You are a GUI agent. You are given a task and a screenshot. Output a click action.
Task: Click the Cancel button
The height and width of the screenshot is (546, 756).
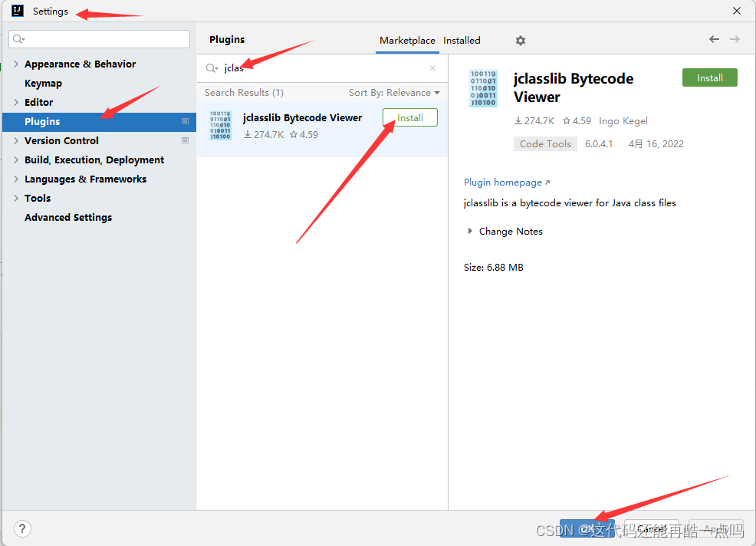(652, 528)
